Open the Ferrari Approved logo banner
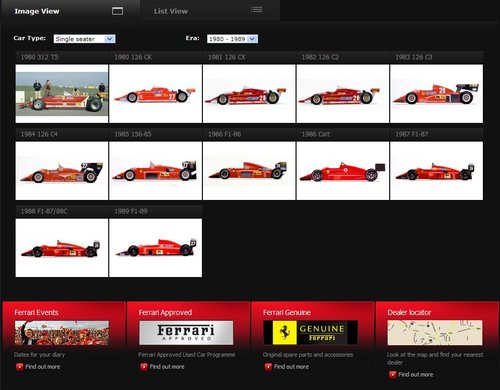 click(x=186, y=333)
